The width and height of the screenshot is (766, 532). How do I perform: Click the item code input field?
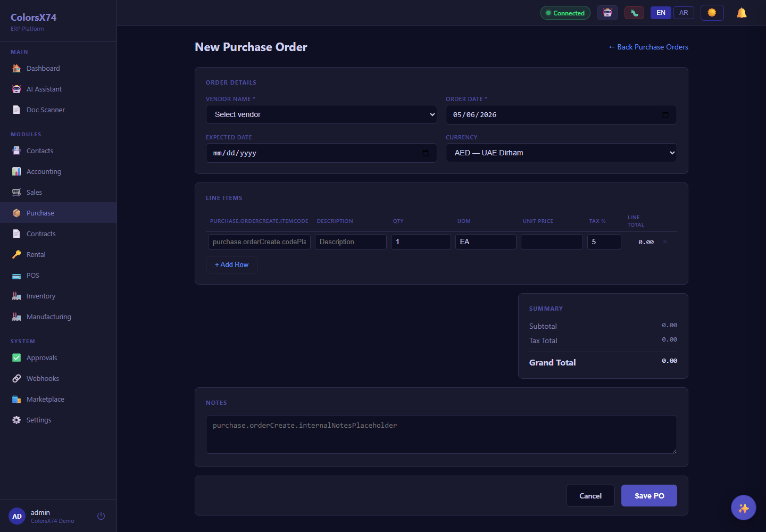point(259,242)
